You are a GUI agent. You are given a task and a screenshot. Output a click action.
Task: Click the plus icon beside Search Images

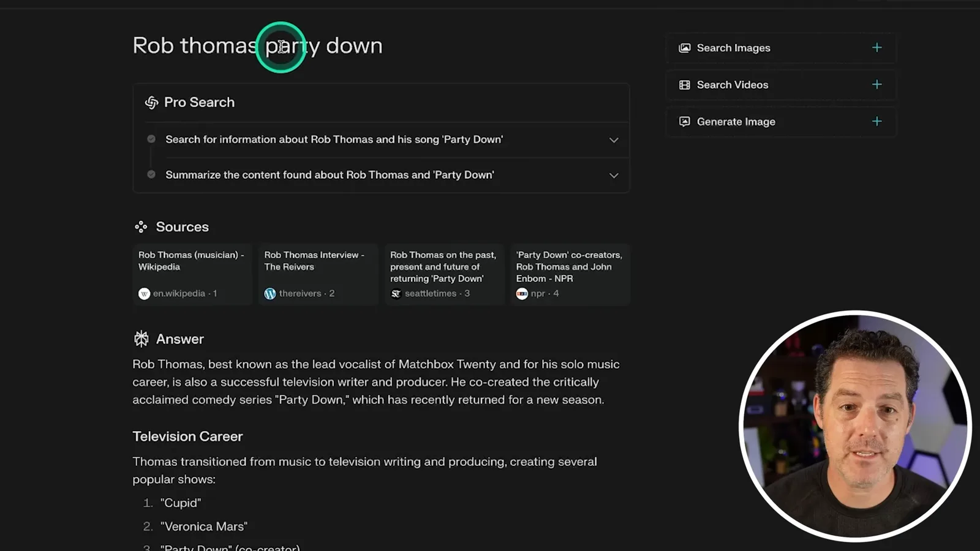[877, 48]
